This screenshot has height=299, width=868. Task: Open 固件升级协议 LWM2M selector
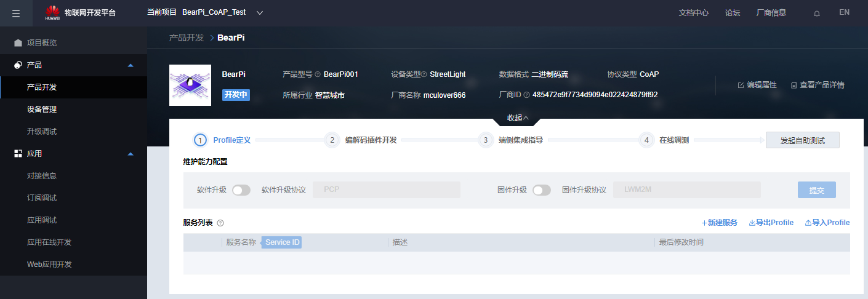tap(687, 190)
